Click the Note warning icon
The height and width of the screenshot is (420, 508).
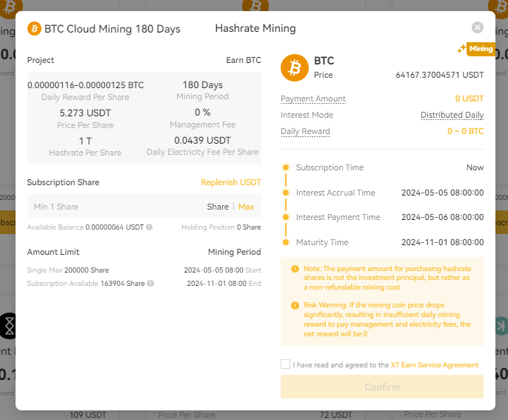point(295,269)
